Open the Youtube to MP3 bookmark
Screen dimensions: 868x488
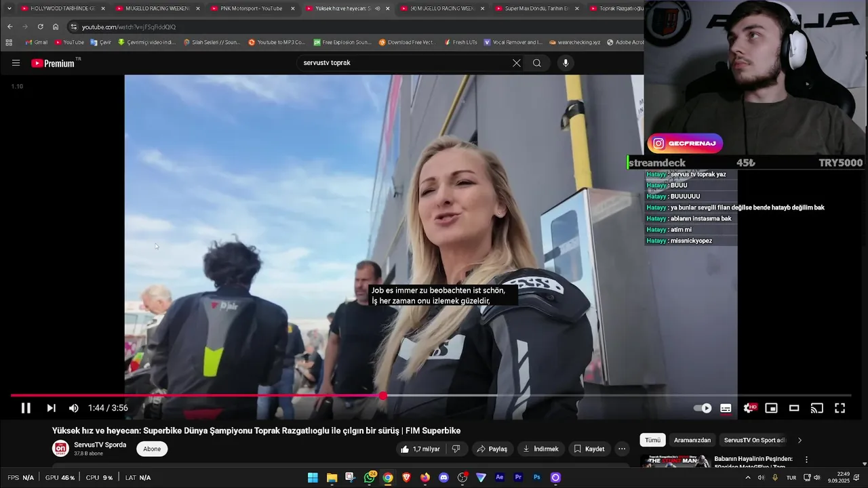click(x=277, y=42)
